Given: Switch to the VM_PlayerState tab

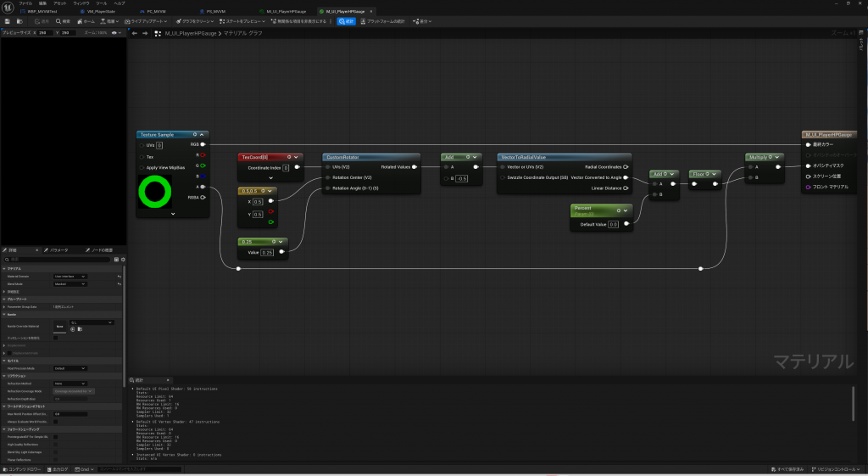Looking at the screenshot, I should coord(100,11).
